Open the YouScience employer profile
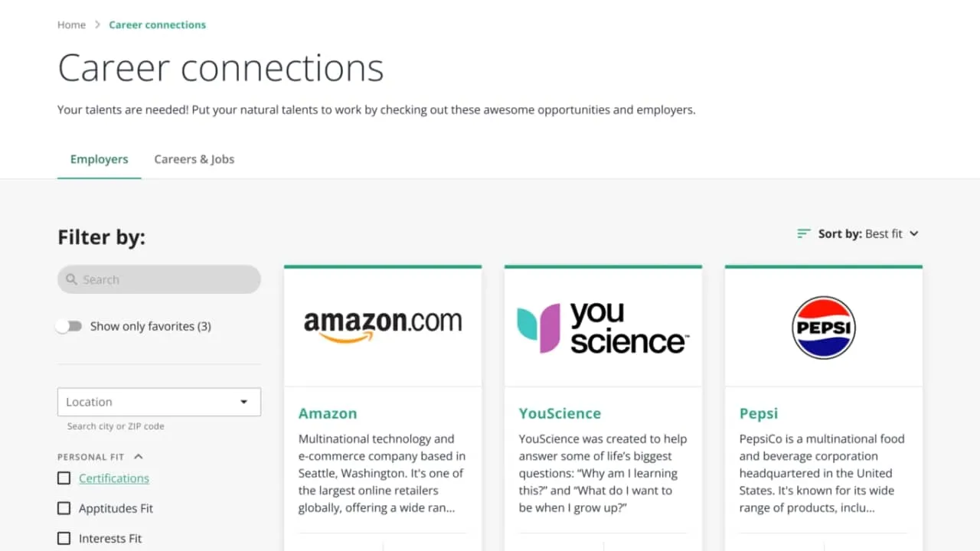The width and height of the screenshot is (980, 551). point(560,412)
